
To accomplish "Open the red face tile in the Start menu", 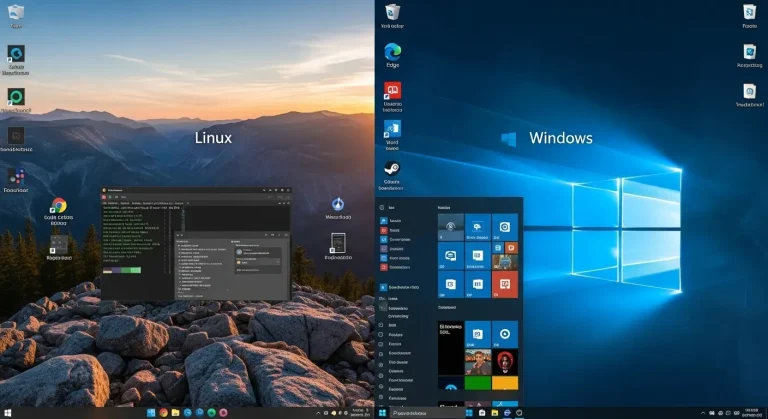I will pyautogui.click(x=504, y=362).
